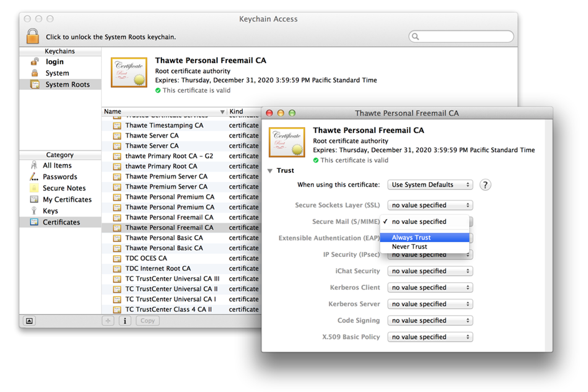Click the lock to unlock System Roots keychain
Screen dimensions: 588x392
coord(32,36)
